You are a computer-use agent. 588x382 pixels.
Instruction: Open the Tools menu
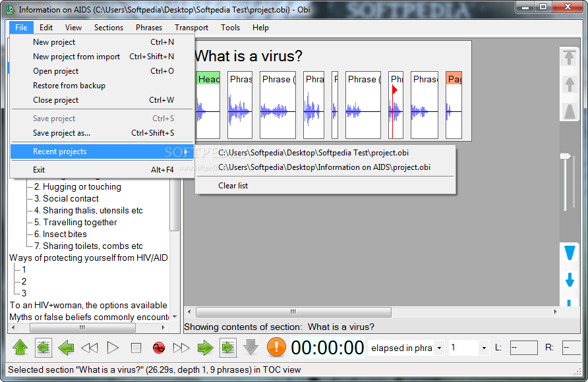pos(230,28)
